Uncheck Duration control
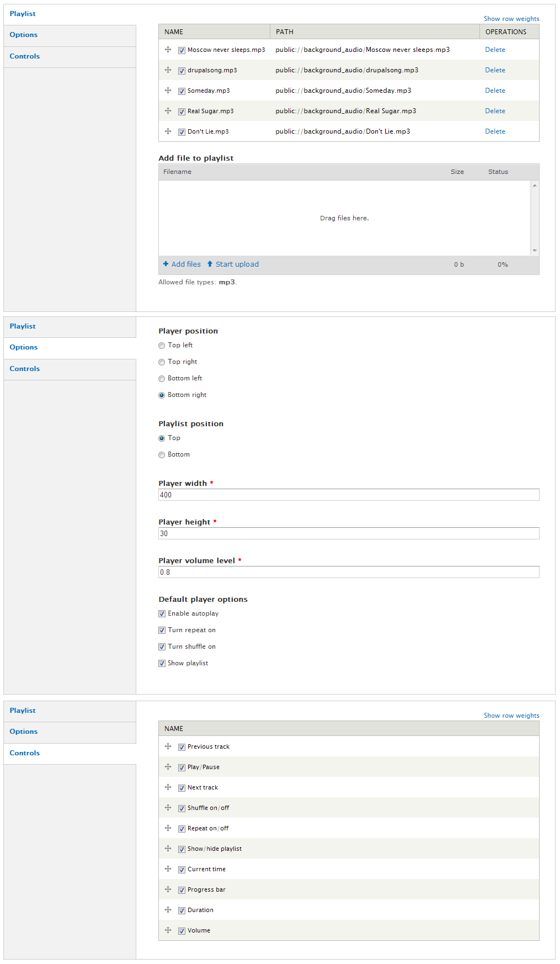The width and height of the screenshot is (560, 964). pyautogui.click(x=182, y=910)
